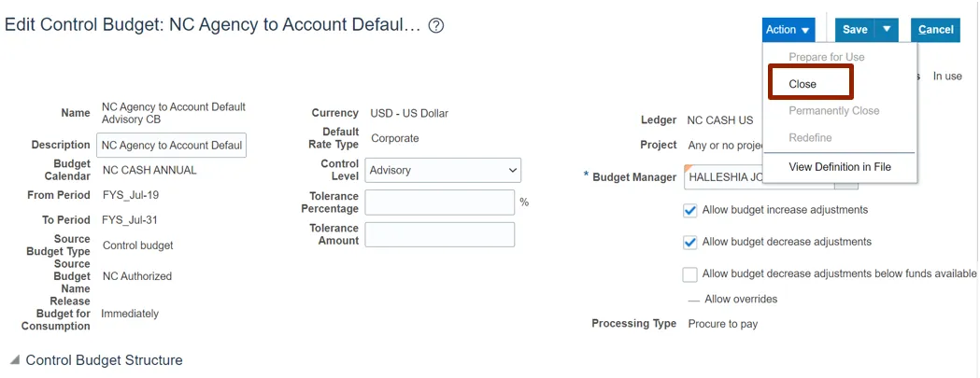Click the Cancel button
Screen dimensions: 980x378
coord(935,30)
